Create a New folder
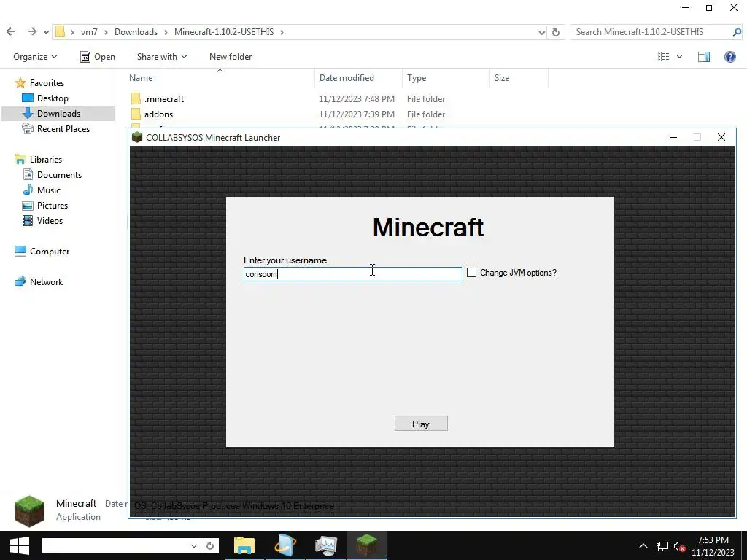The width and height of the screenshot is (747, 560). point(231,57)
